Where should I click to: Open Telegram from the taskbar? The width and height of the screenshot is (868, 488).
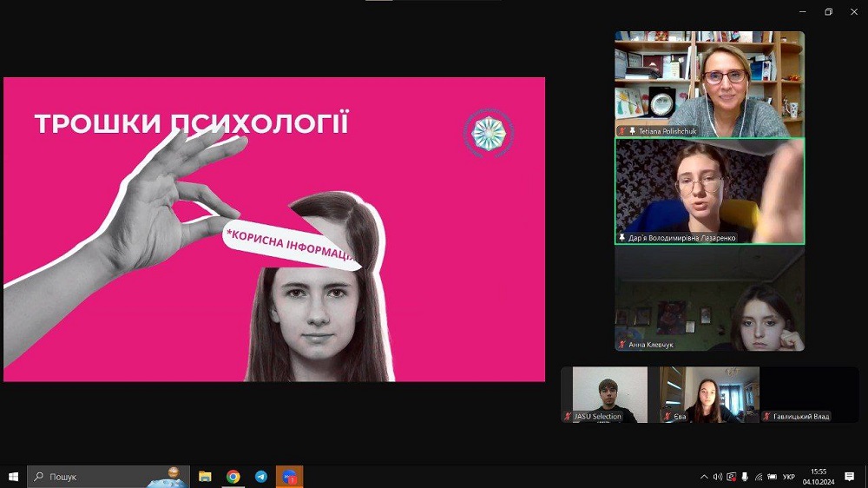click(261, 477)
